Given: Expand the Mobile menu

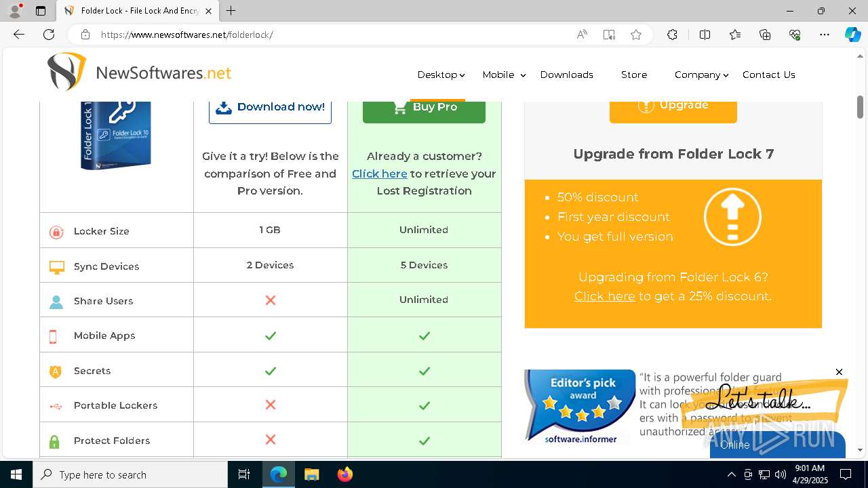Looking at the screenshot, I should [x=504, y=75].
